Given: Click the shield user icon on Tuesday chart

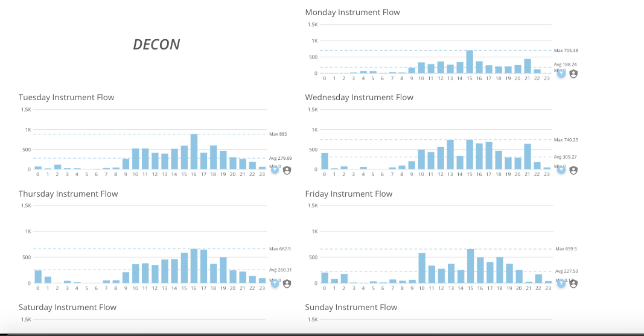Looking at the screenshot, I should [287, 170].
